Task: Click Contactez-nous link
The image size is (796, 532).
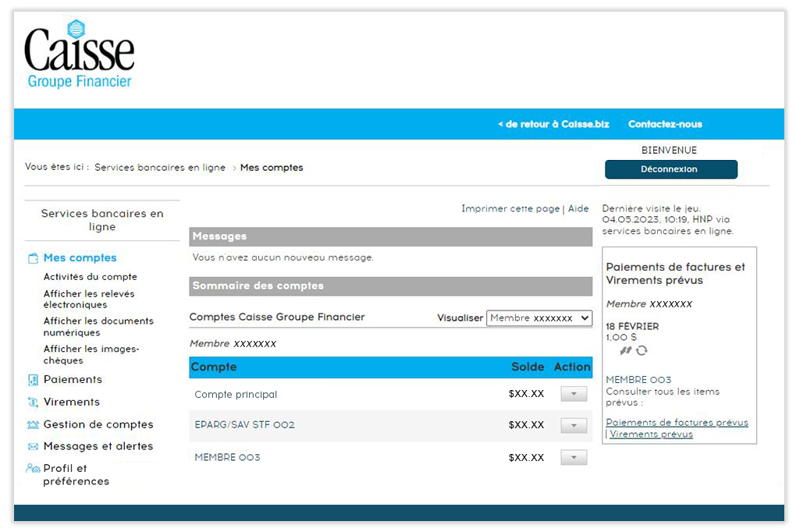Action: 665,124
